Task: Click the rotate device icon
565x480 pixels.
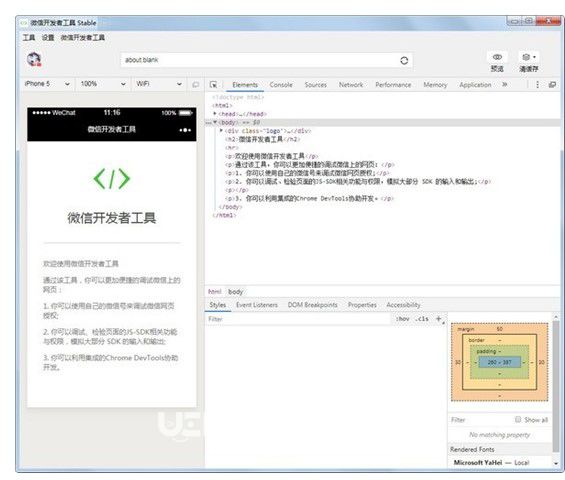Action: coord(196,85)
